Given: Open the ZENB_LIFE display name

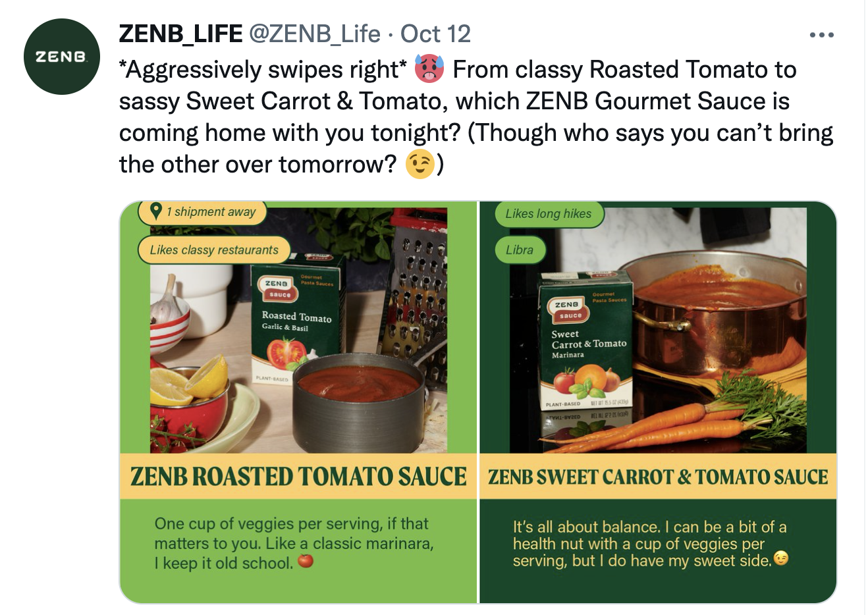Looking at the screenshot, I should coord(180,34).
